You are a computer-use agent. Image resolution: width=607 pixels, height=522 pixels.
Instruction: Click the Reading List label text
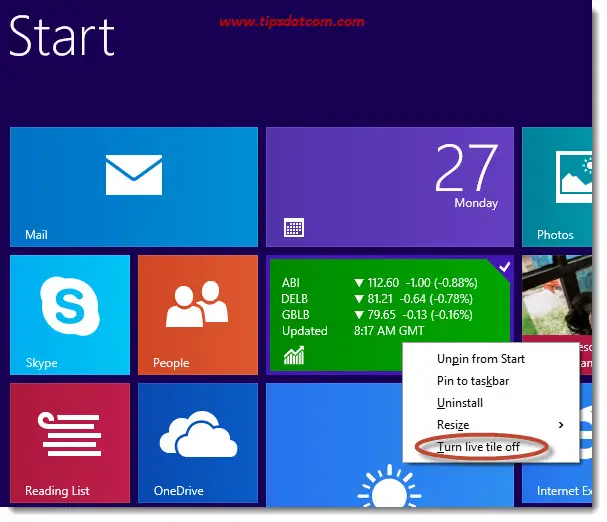tap(57, 491)
